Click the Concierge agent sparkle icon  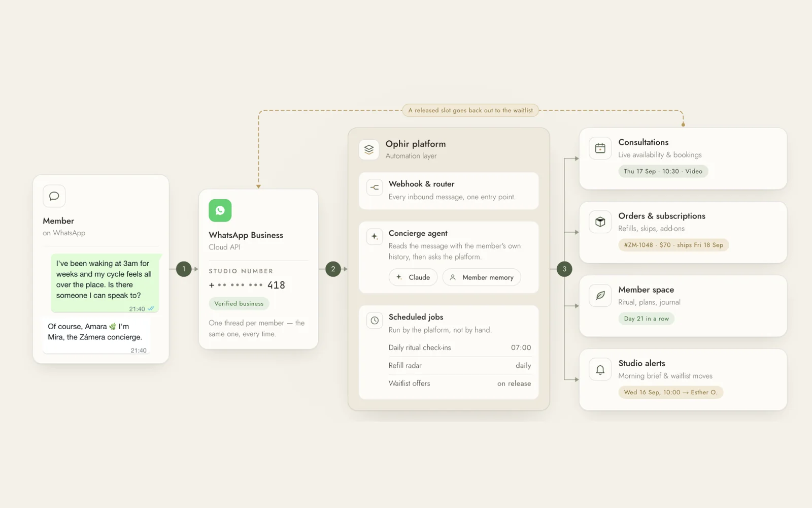[375, 236]
